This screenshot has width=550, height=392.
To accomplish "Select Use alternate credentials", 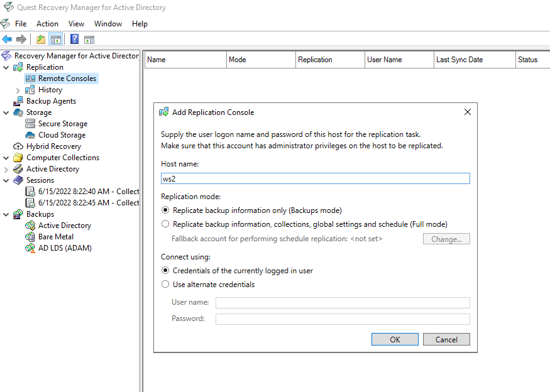I will [x=165, y=284].
